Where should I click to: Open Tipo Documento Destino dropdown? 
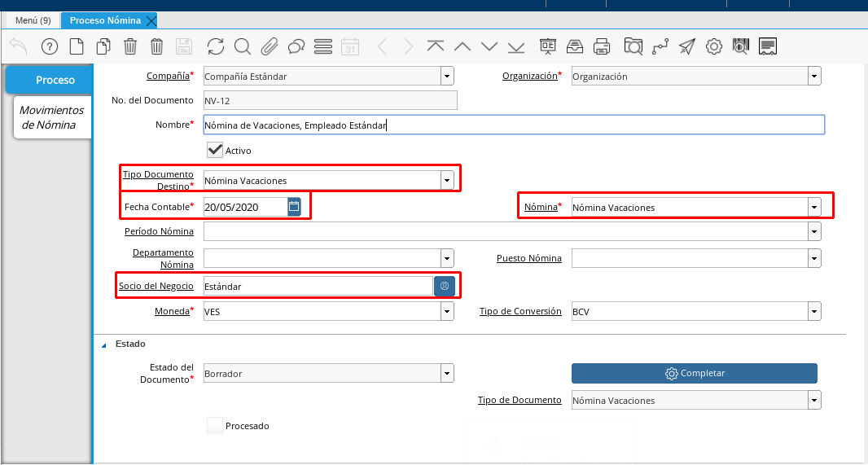pyautogui.click(x=447, y=180)
